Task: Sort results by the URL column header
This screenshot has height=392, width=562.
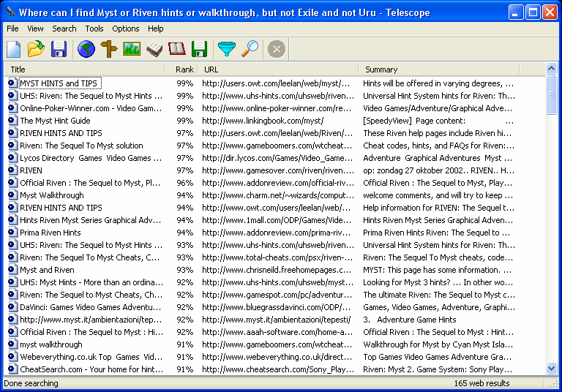Action: [x=278, y=69]
